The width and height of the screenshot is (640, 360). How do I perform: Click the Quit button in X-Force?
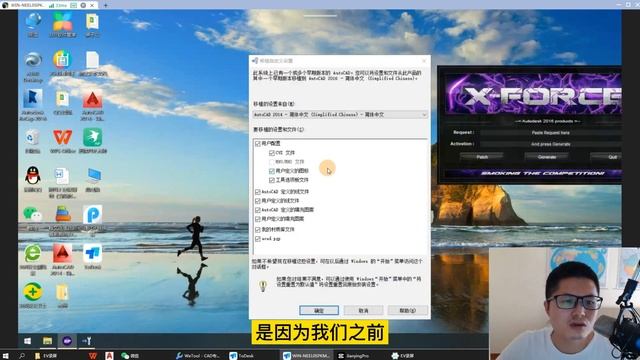606,157
